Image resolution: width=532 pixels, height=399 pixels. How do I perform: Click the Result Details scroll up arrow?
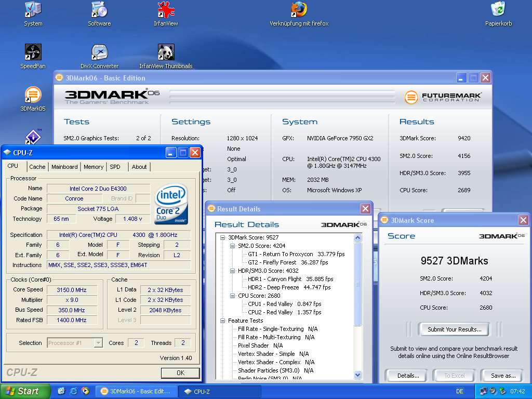click(357, 237)
